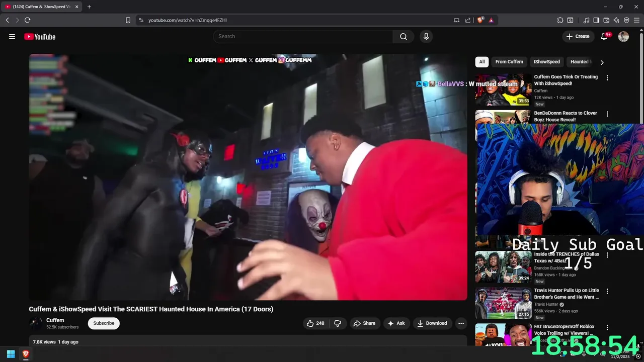Open options for FAT BruceDropEmOff Roblox video

coord(607,327)
